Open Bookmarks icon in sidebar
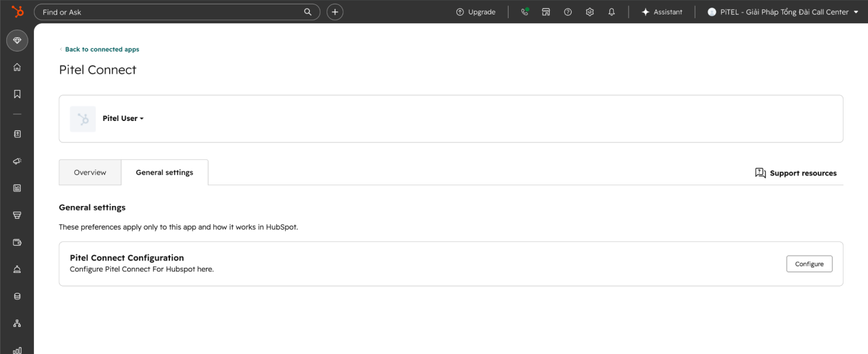This screenshot has height=354, width=868. click(x=17, y=94)
